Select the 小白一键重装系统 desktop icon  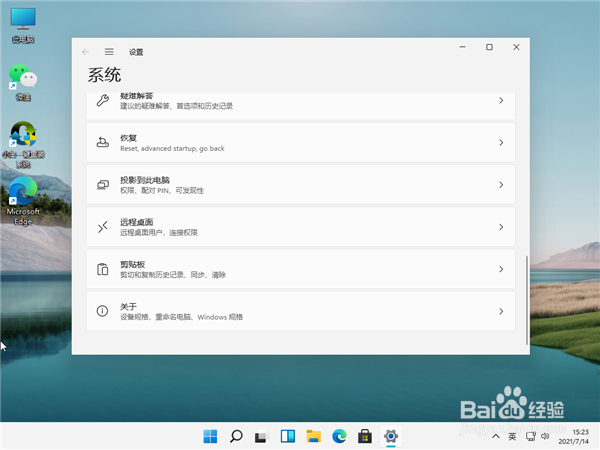point(23,145)
